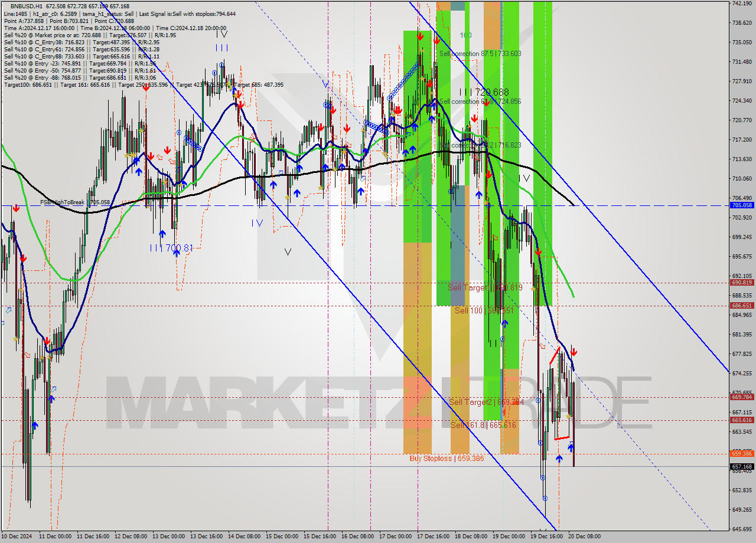Screen dimensions: 756x543
Task: Click the 717.200 price scale value
Action: point(741,140)
